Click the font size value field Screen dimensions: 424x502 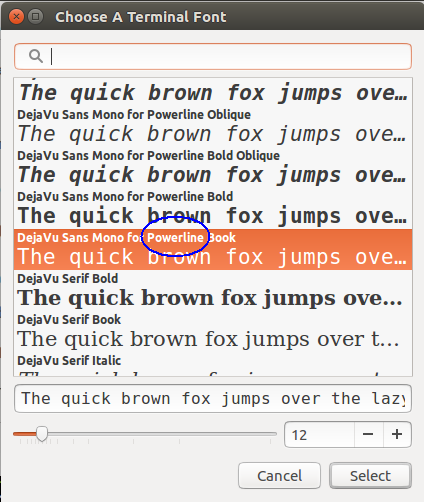[319, 434]
